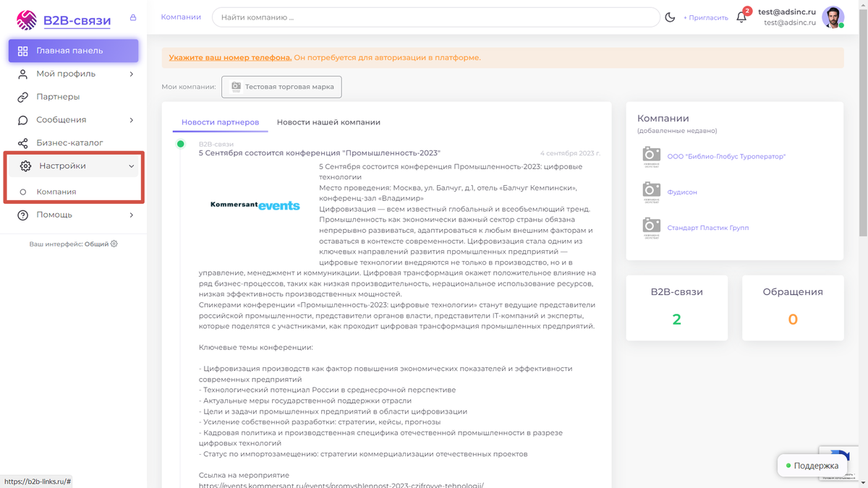Click Фудисон placeholder camera icon
The width and height of the screenshot is (868, 488).
pyautogui.click(x=652, y=191)
